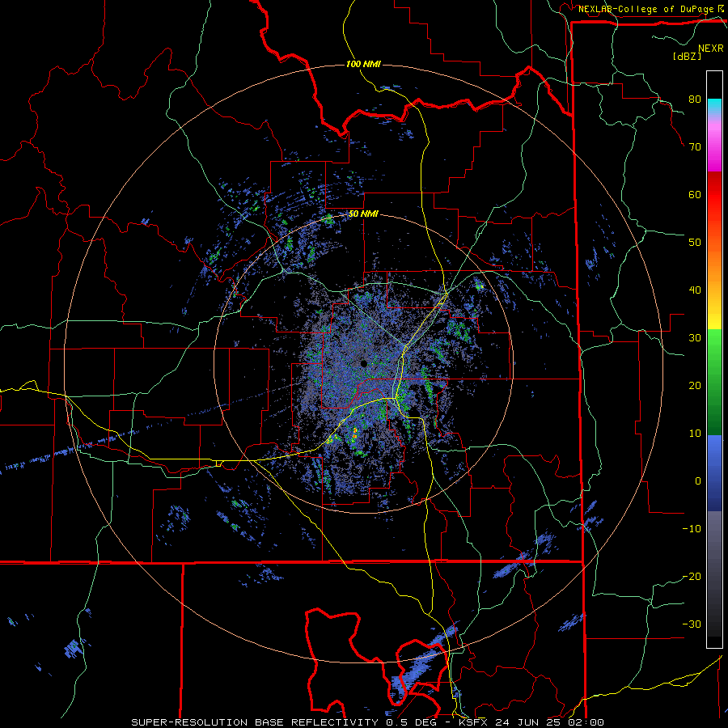Screen dimensions: 728x728
Task: Click the 50 NMI range ring label
Action: pos(363,214)
